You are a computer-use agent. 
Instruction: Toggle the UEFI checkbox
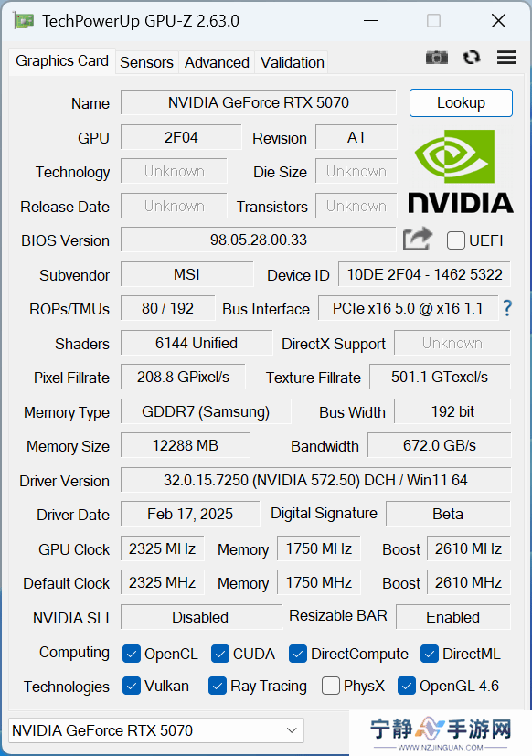pos(456,240)
